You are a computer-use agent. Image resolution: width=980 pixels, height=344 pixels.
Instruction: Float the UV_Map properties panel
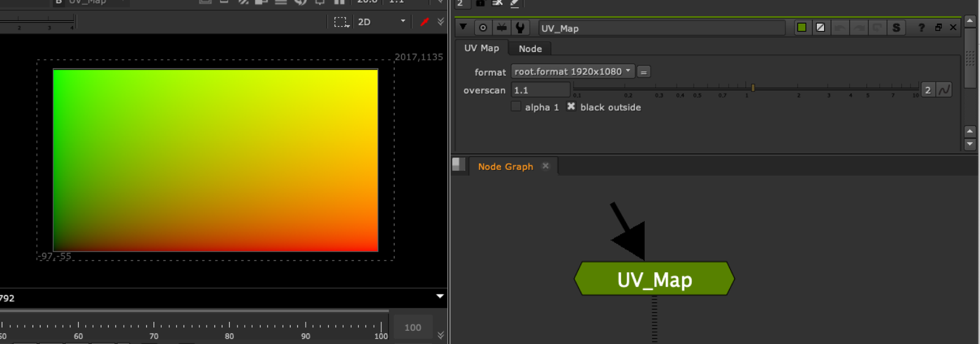[x=938, y=27]
